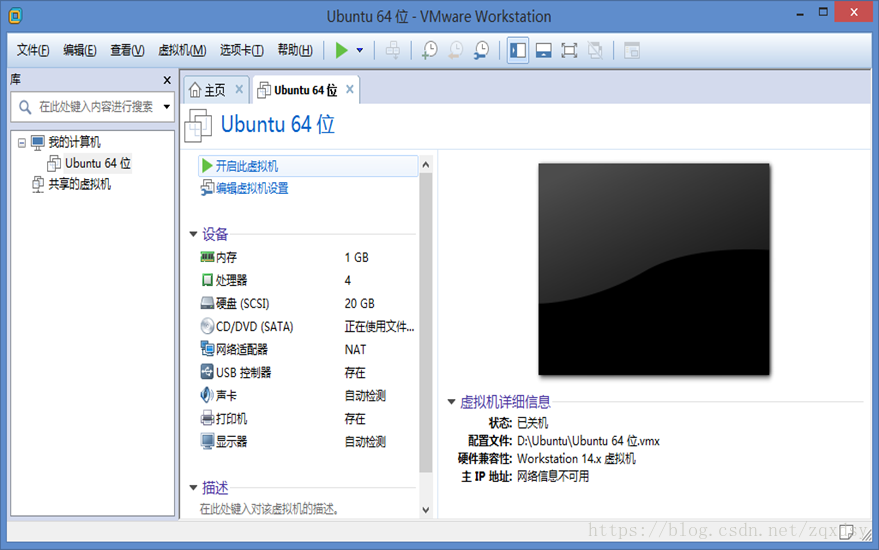Click the 网络信息不可用 IP address value
Viewport: 879px width, 550px height.
coord(553,477)
